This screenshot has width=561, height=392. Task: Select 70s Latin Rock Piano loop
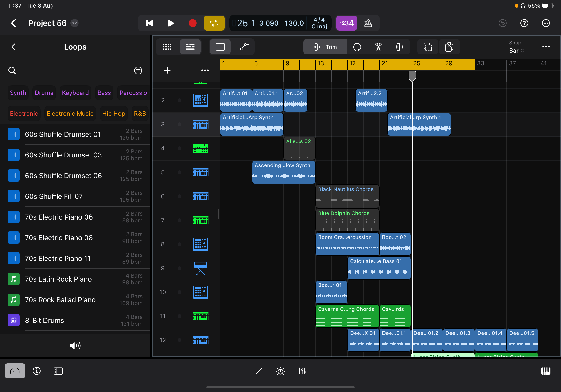tap(75, 279)
